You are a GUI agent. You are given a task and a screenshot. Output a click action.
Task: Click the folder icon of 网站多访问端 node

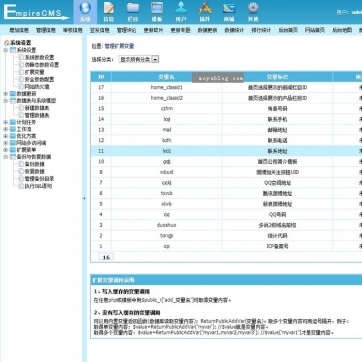tap(13, 143)
